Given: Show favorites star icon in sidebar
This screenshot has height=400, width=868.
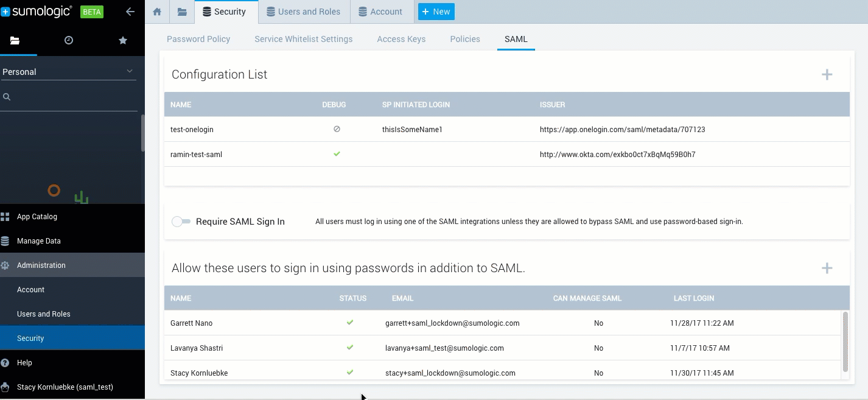Looking at the screenshot, I should pos(123,40).
